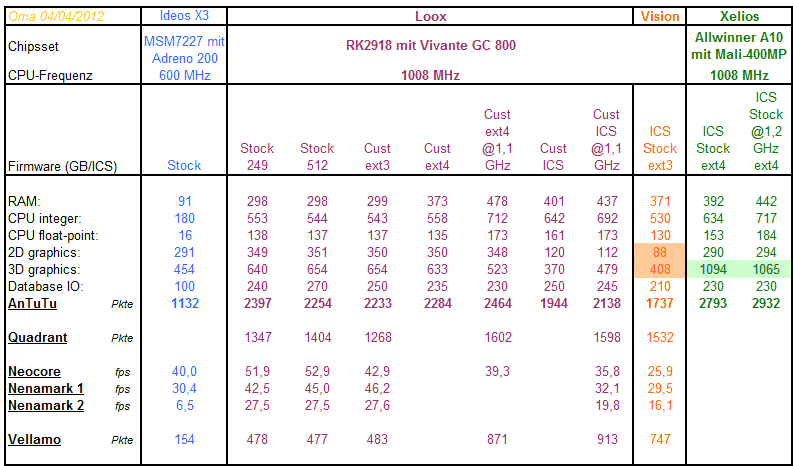
Task: Select the Nenamark 2 value 19,8
Action: 607,405
